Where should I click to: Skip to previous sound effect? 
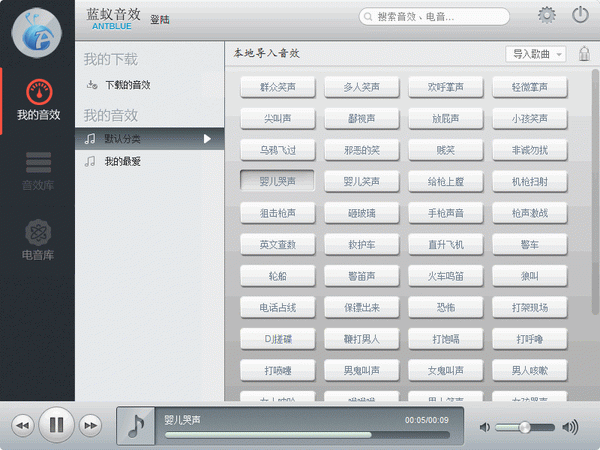pos(23,425)
